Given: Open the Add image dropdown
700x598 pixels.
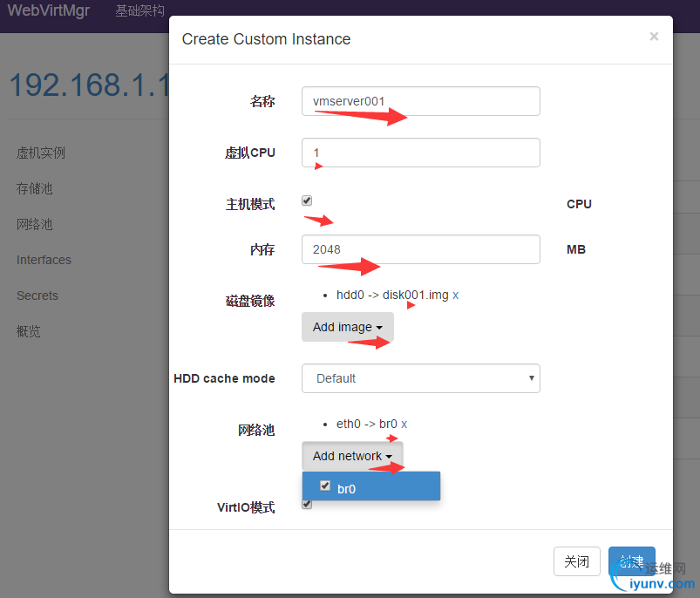Looking at the screenshot, I should pos(347,327).
